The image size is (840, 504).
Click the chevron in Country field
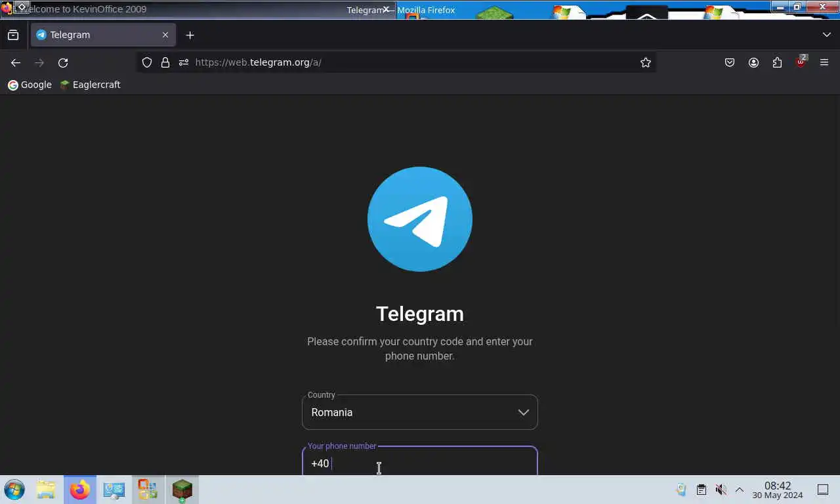523,412
